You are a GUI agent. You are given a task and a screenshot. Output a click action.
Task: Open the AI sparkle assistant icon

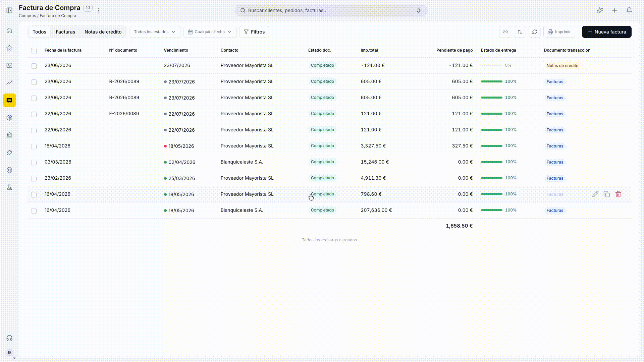[600, 10]
